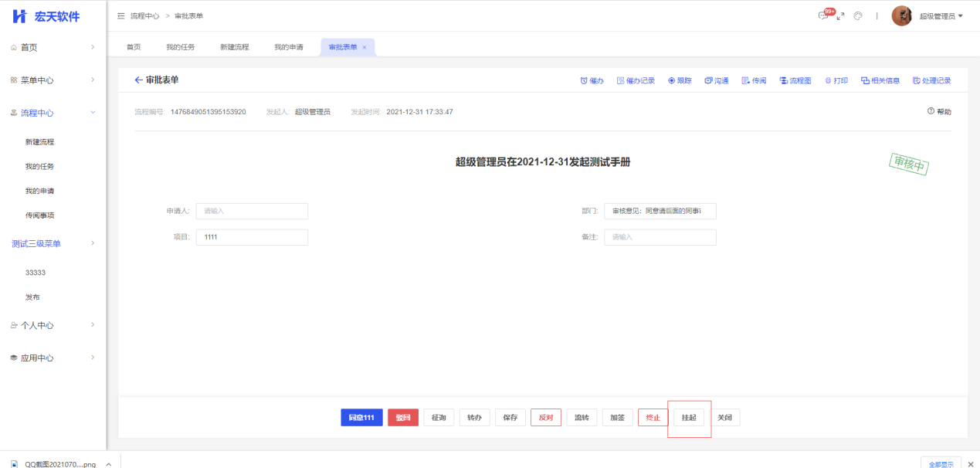Viewport: 980px width, 468px height.
Task: Toggle fullscreen with the expand arrows icon
Action: (841, 16)
